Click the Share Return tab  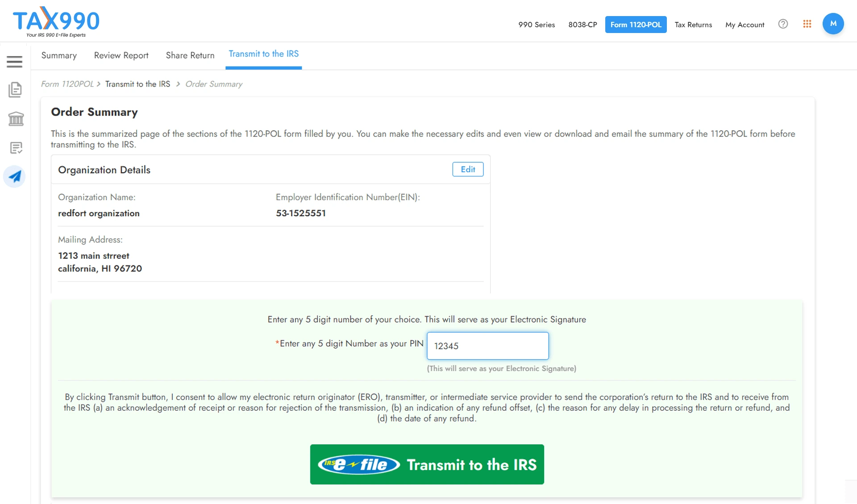pos(190,54)
